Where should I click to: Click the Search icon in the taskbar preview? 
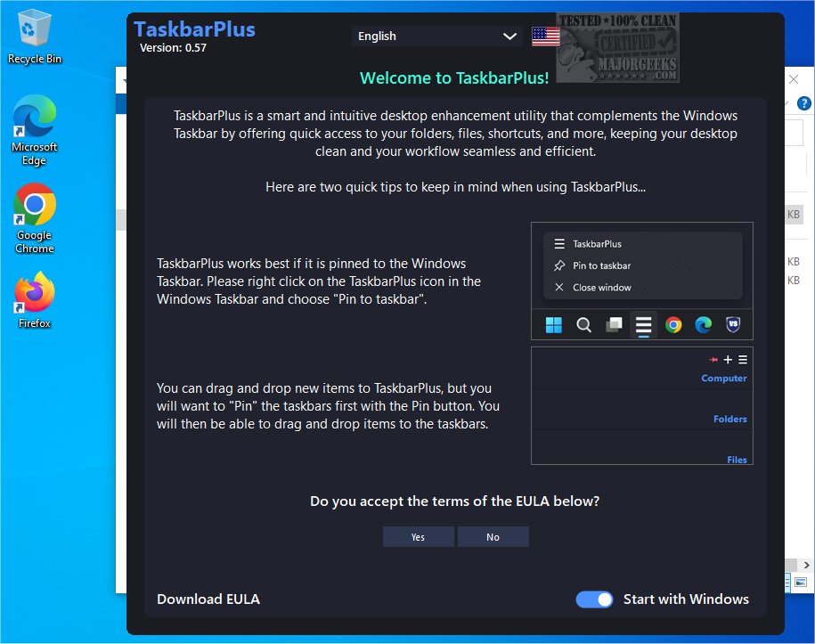[x=583, y=324]
